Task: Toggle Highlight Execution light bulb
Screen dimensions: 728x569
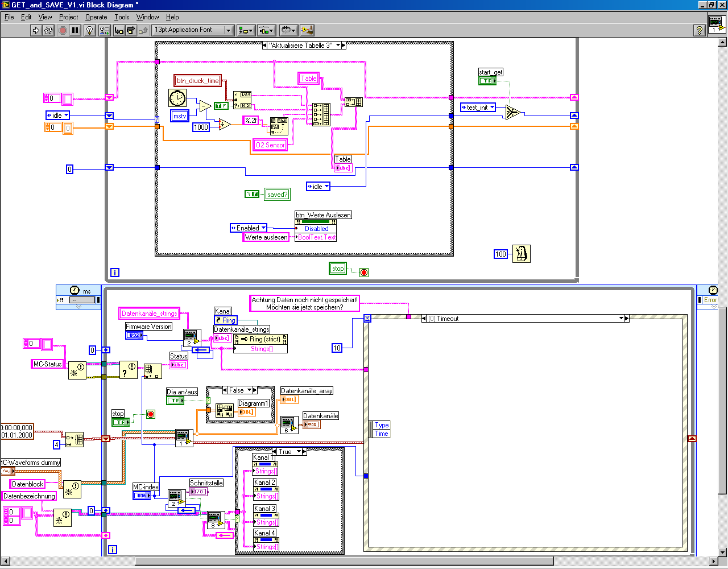Action: [x=89, y=30]
